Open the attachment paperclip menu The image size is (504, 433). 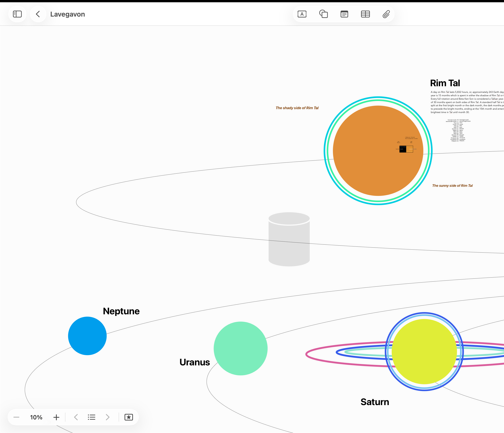pyautogui.click(x=386, y=14)
